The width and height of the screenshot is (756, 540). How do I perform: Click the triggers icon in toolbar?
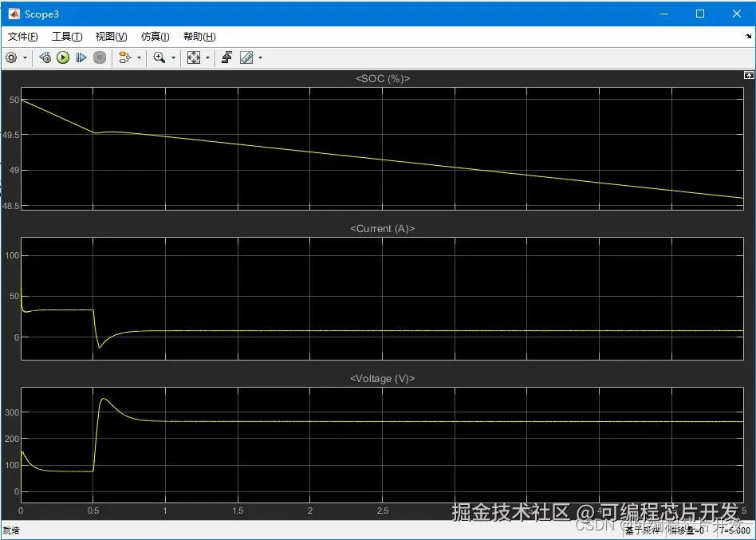tap(226, 58)
